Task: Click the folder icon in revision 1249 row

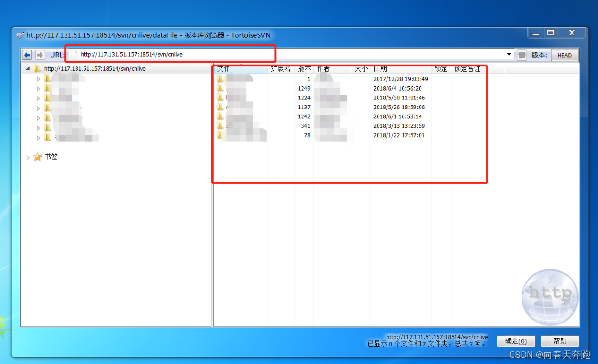Action: tap(220, 88)
